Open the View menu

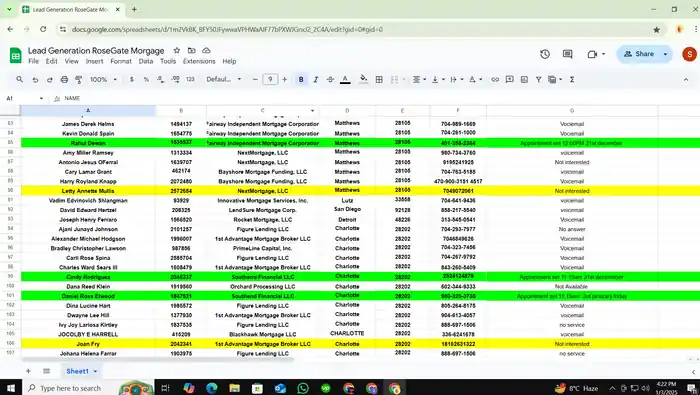click(71, 61)
